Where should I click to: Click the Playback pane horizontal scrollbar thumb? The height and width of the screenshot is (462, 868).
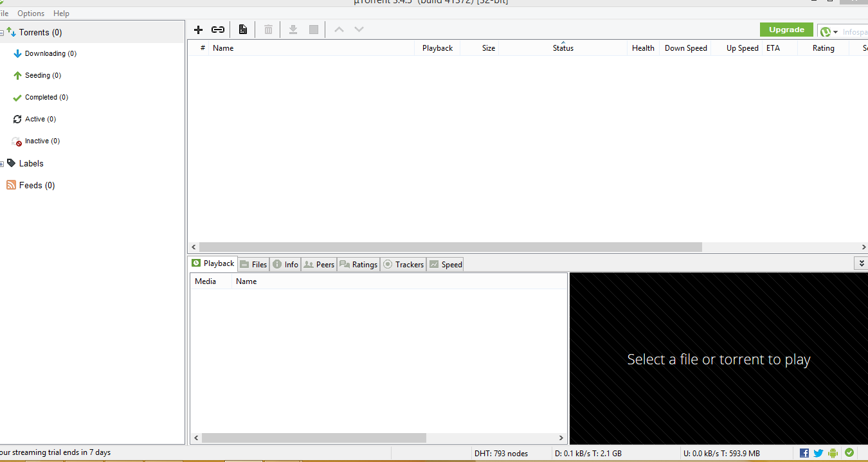click(x=314, y=438)
